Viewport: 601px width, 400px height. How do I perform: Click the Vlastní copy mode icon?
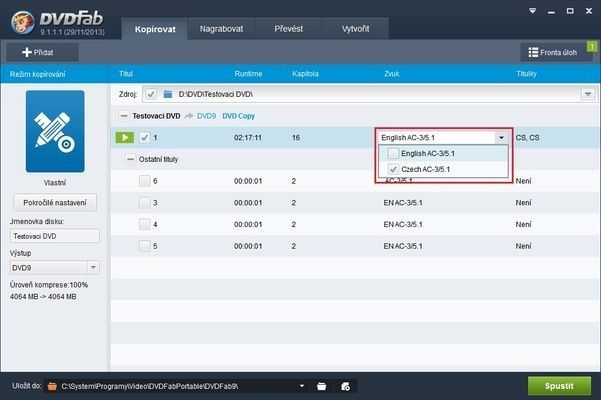click(x=55, y=131)
